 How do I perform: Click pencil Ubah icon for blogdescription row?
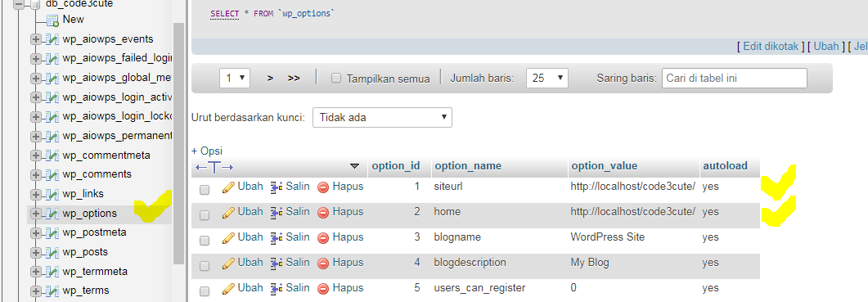coord(228,264)
